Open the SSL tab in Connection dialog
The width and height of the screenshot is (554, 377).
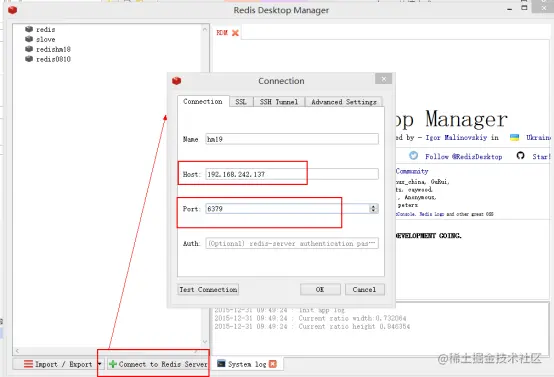point(241,102)
